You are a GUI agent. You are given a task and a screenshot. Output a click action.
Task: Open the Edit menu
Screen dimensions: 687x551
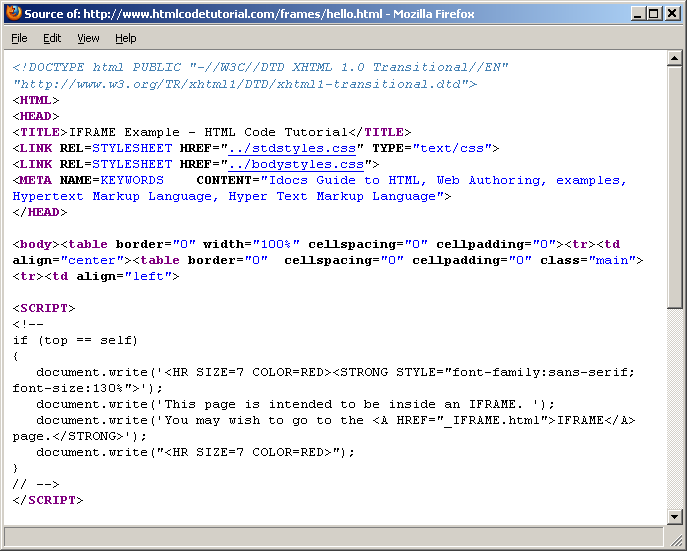click(52, 39)
